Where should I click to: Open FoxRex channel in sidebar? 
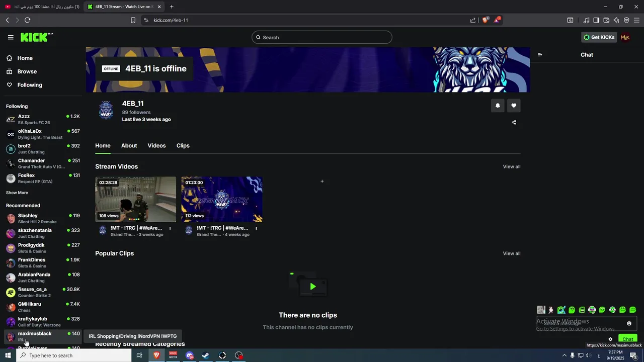click(x=42, y=178)
